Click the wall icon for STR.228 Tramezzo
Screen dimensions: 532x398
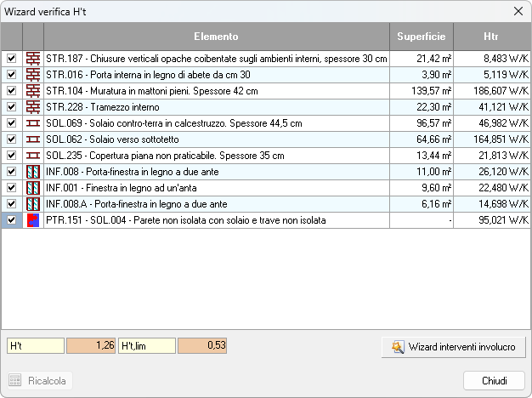coord(33,107)
